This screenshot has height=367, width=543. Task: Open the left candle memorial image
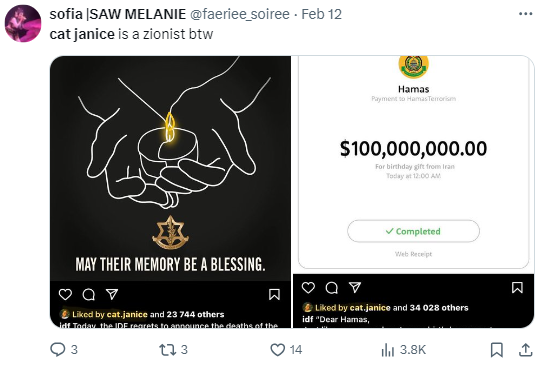(x=170, y=192)
